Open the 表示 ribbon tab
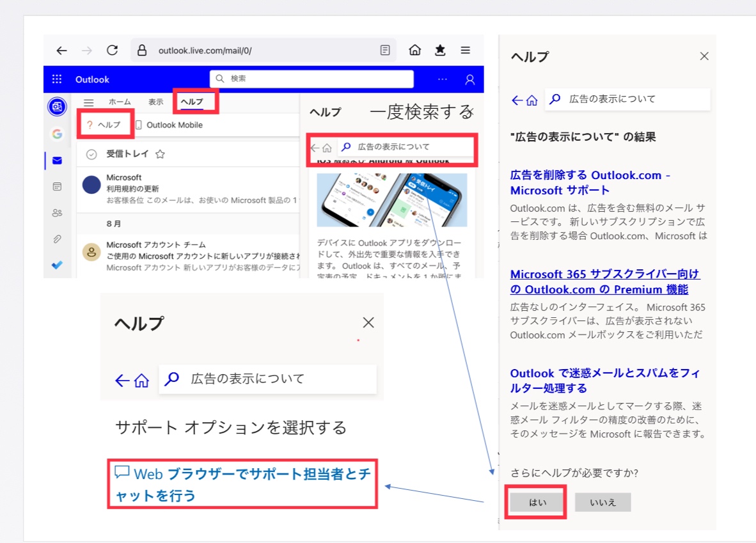The image size is (756, 543). click(x=155, y=102)
